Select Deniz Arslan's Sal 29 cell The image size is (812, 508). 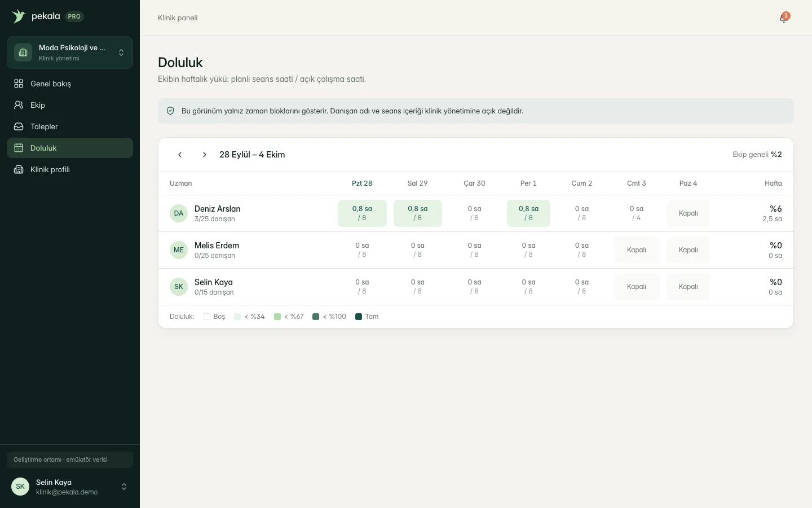tap(418, 213)
